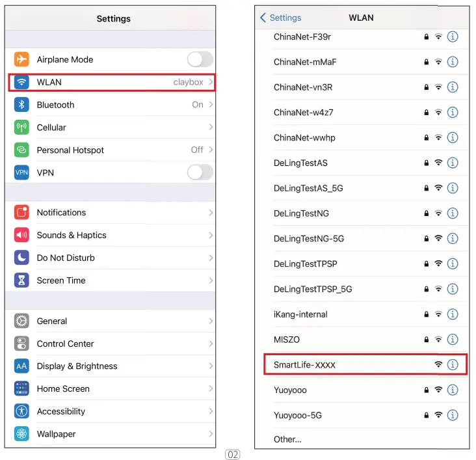Viewport: 476px width, 460px height.
Task: Select the DeLingTestNG network
Action: pos(301,213)
